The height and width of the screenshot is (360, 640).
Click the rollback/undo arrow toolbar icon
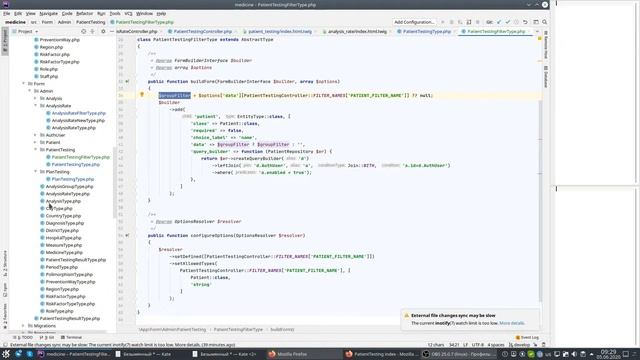525,22
